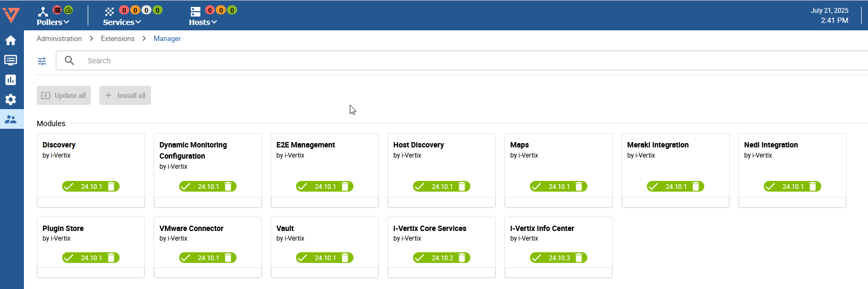
Task: Open the Home sidebar icon
Action: tap(11, 40)
